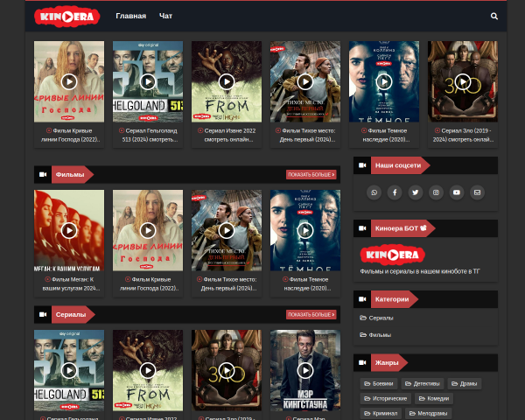Open the Сериалы category link
Screen dimensions: 525x420
(376, 318)
